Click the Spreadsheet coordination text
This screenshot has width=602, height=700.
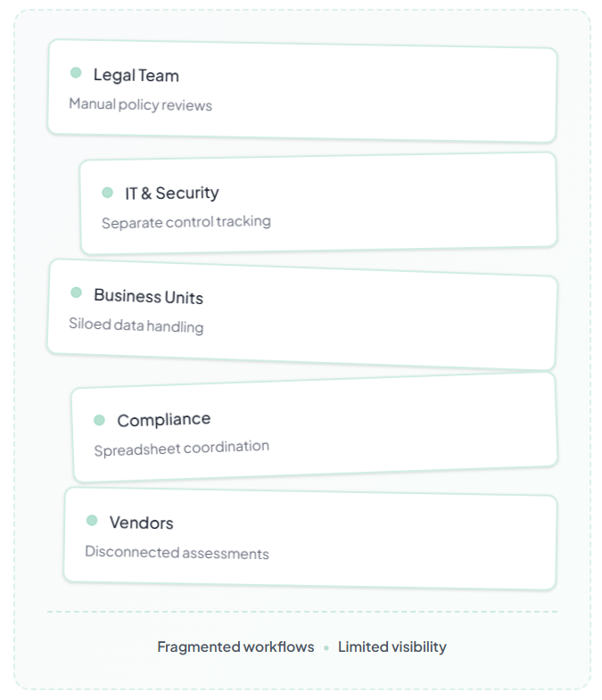point(181,448)
